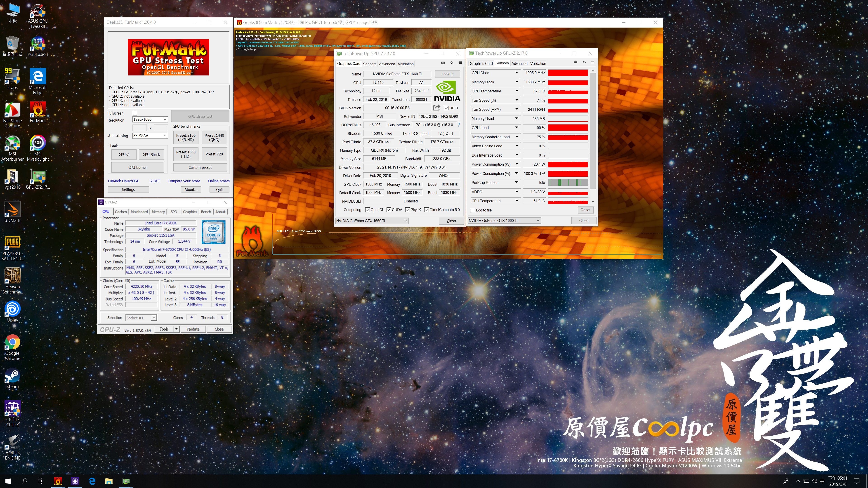Toggle CUDA computing checkbox

pos(389,210)
